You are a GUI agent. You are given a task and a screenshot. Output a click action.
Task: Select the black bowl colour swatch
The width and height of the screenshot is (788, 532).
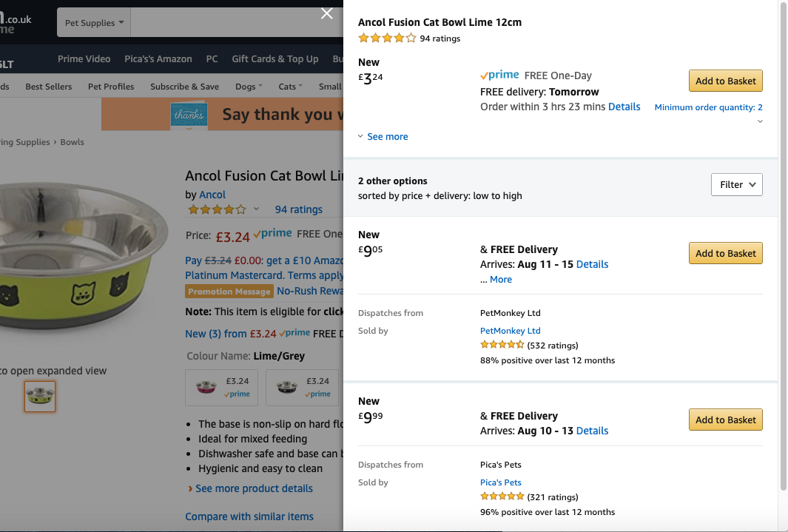[302, 387]
